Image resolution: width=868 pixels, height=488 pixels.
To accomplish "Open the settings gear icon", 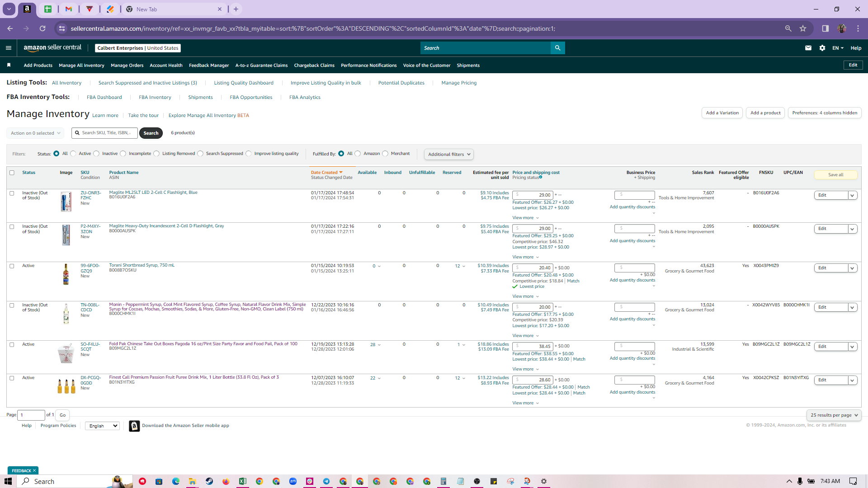I will pos(822,48).
